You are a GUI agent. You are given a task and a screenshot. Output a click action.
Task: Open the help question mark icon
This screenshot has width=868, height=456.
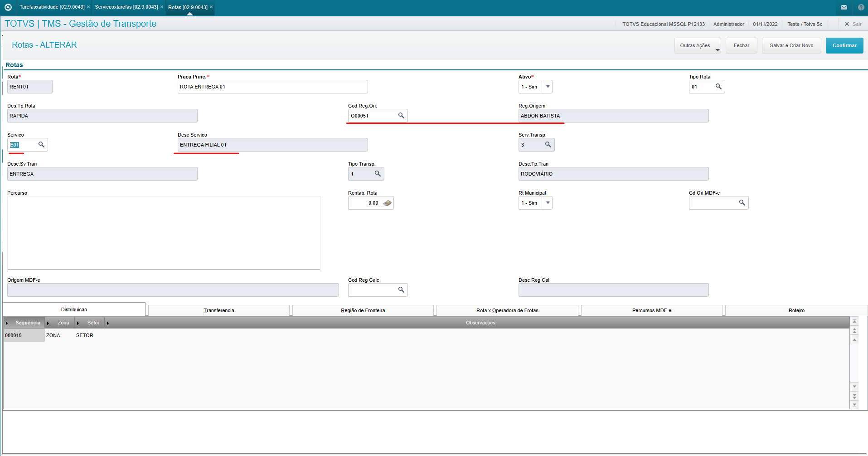(861, 7)
